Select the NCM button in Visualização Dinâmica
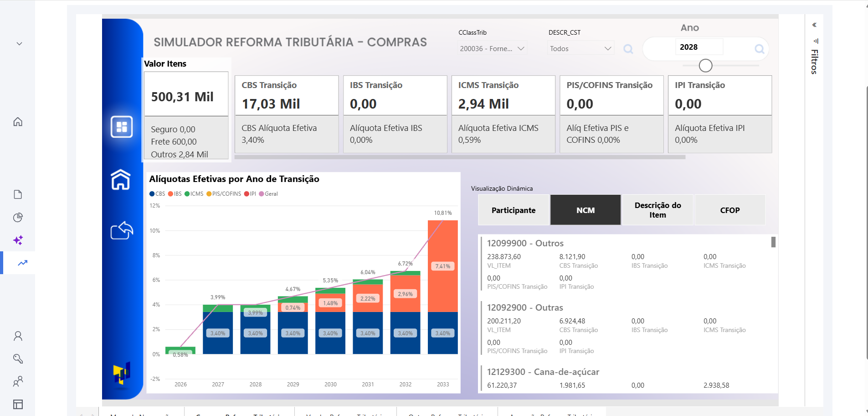 click(585, 210)
